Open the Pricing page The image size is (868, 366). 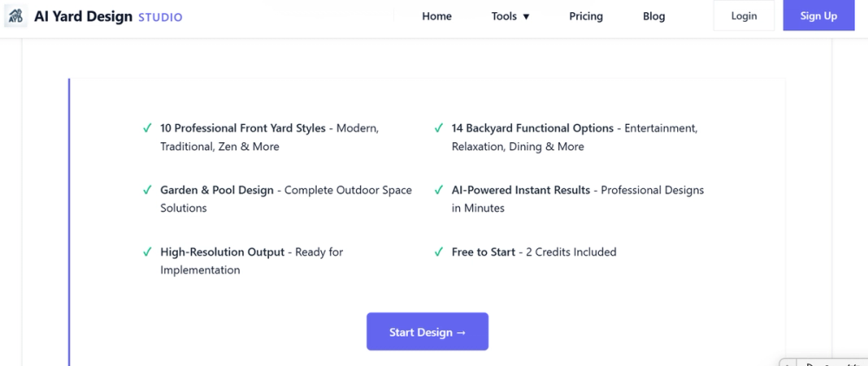[x=586, y=16]
